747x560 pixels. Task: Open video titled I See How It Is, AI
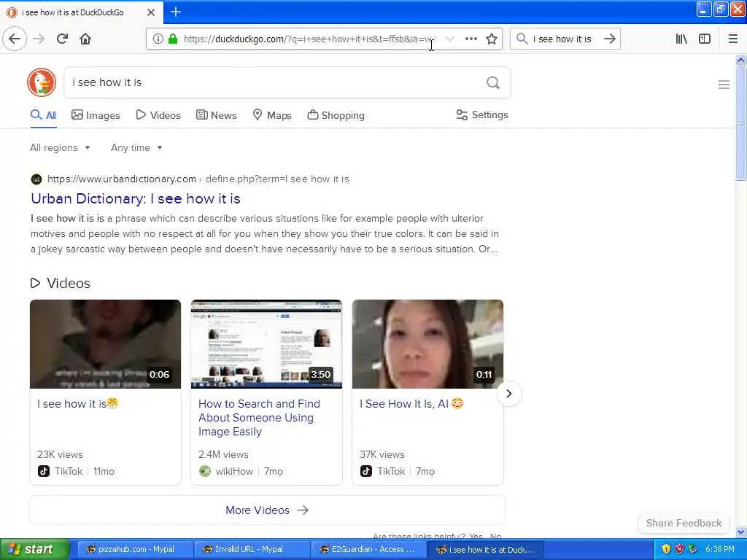(411, 404)
